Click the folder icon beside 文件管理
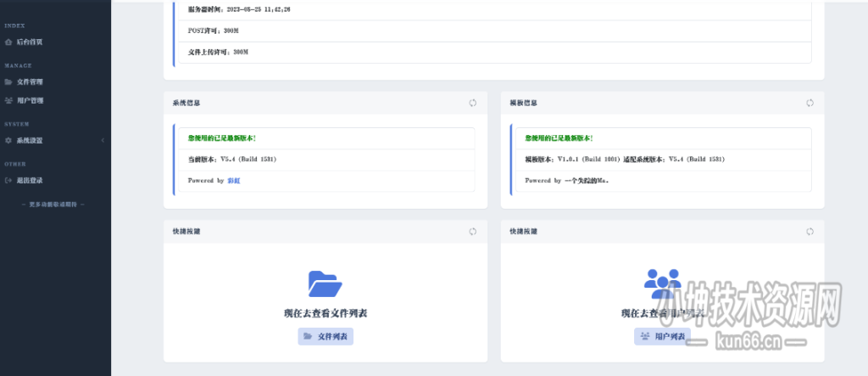The height and width of the screenshot is (376, 868). click(8, 82)
